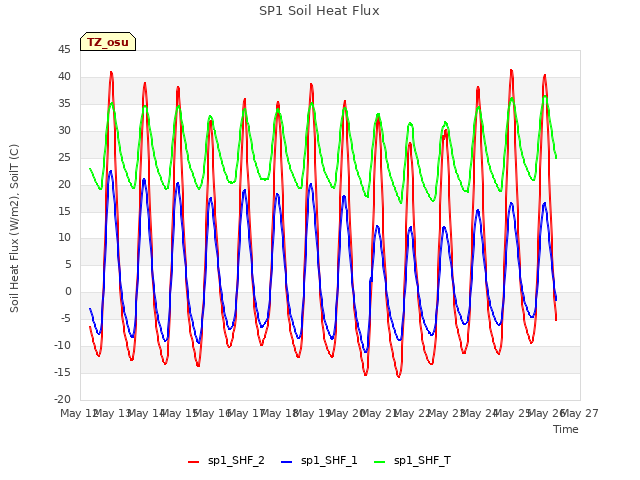Viewport: 640px width, 480px height.
Task: Click the 0 y-axis tick label
Action: (x=68, y=292)
